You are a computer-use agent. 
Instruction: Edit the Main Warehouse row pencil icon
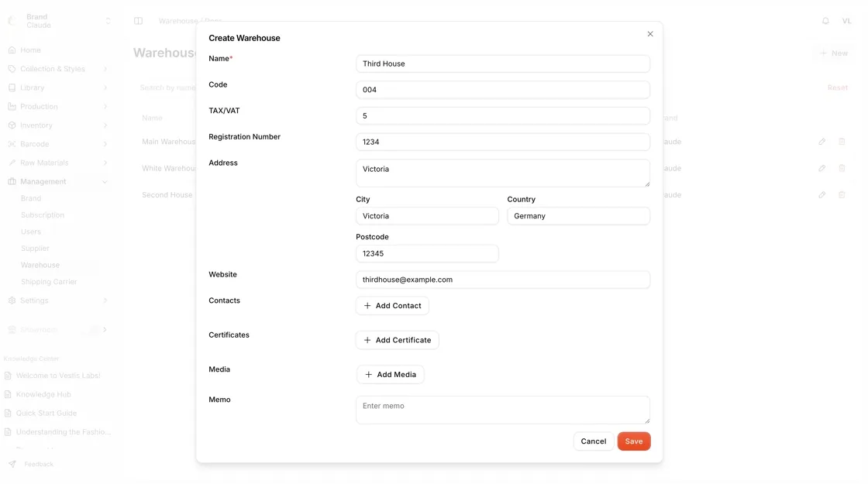(822, 142)
